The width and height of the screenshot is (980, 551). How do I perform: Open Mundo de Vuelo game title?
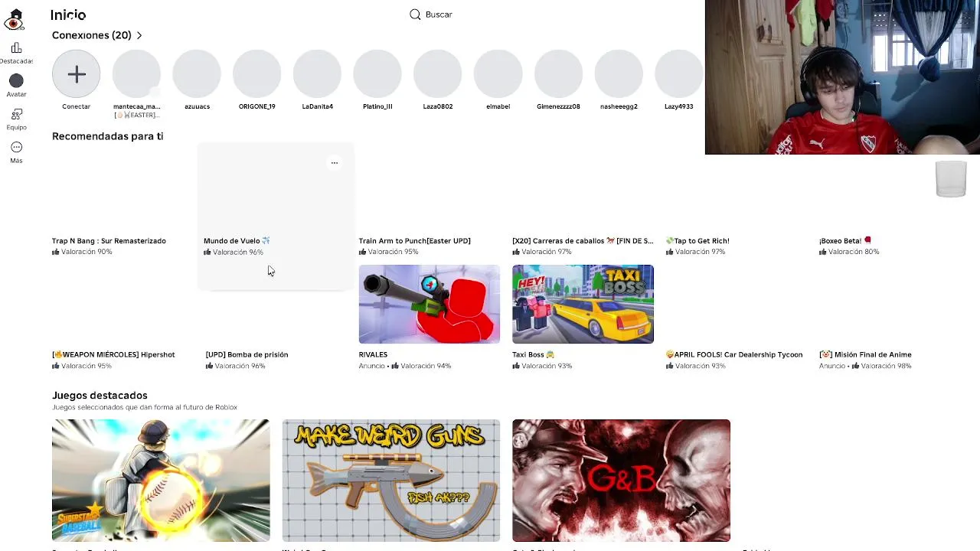tap(237, 241)
